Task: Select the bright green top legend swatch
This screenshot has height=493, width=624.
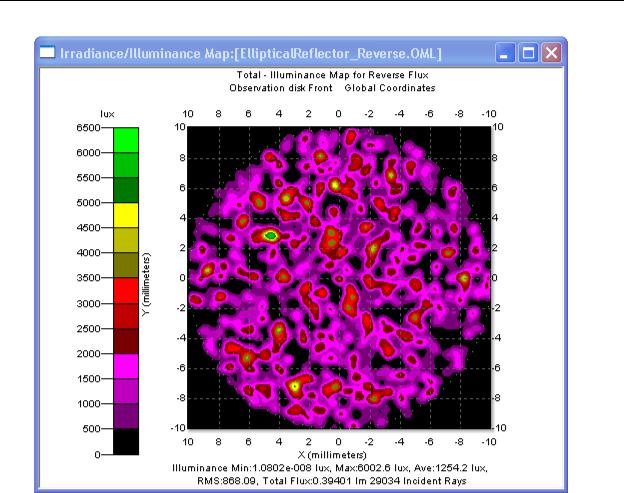Action: pyautogui.click(x=126, y=140)
